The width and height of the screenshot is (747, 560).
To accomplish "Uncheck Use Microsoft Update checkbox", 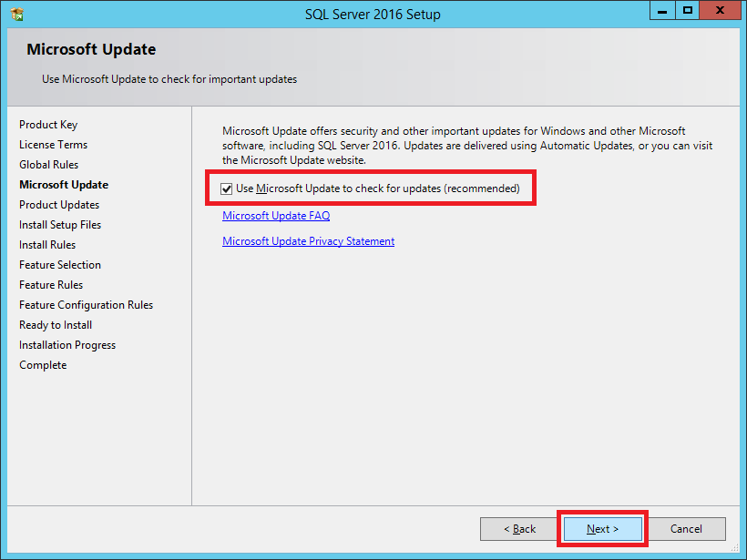I will (227, 189).
